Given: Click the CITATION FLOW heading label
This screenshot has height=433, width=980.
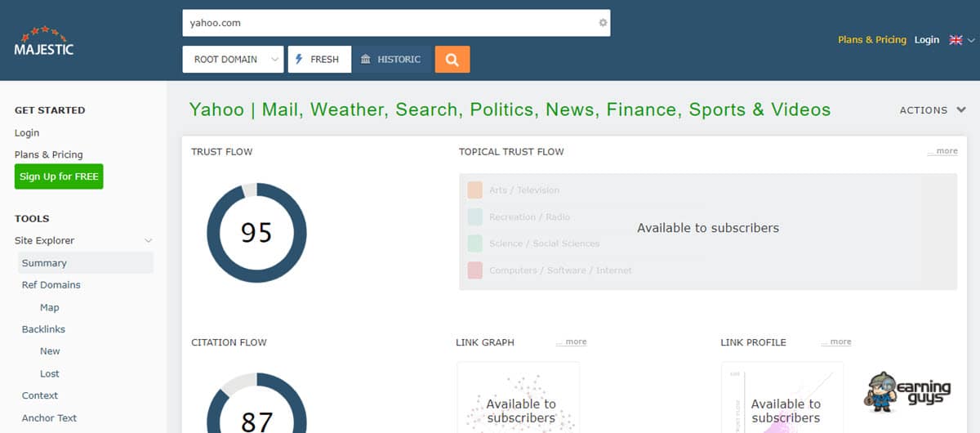Looking at the screenshot, I should point(229,342).
